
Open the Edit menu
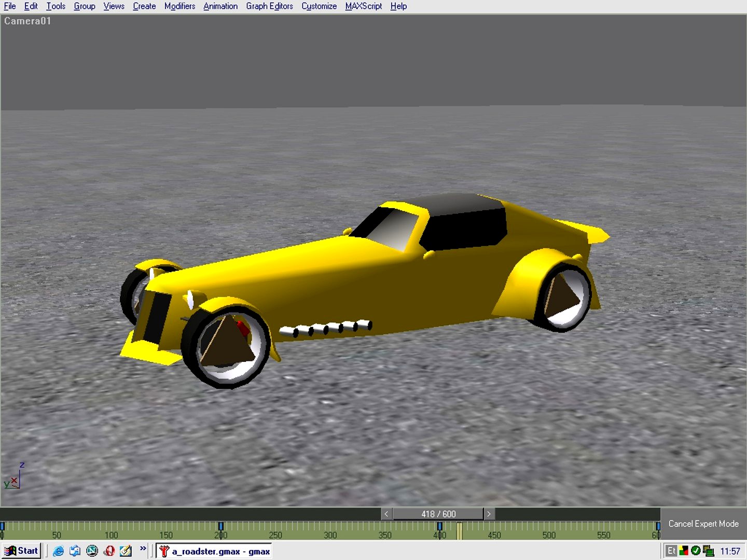coord(31,6)
